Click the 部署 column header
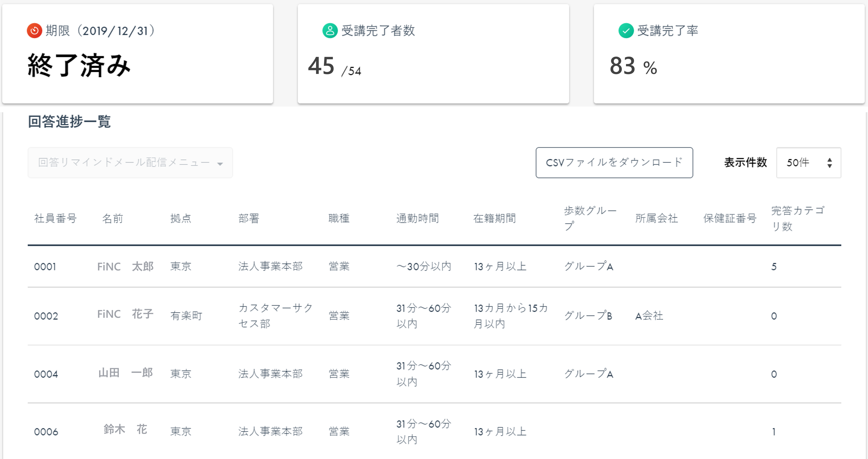The width and height of the screenshot is (868, 459). tap(249, 218)
